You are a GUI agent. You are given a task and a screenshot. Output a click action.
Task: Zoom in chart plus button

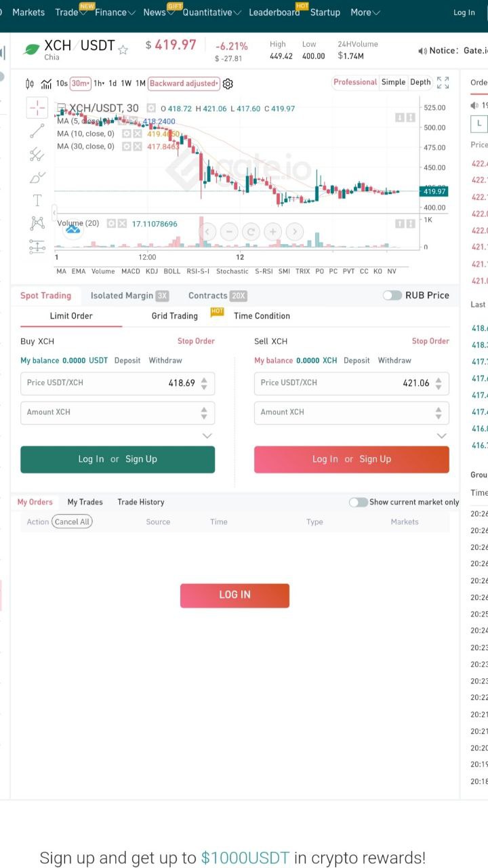272,232
